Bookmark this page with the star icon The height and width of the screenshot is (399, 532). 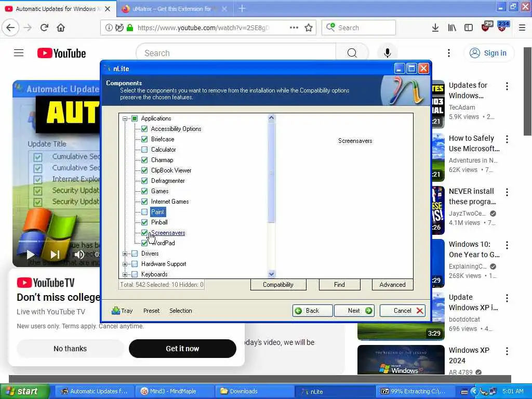(x=309, y=28)
